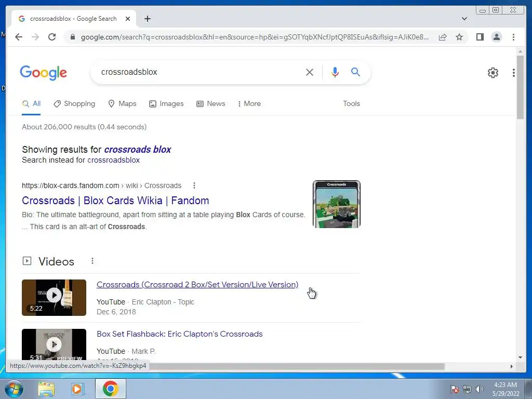Switch to the News tab
The height and width of the screenshot is (399, 532).
[211, 103]
